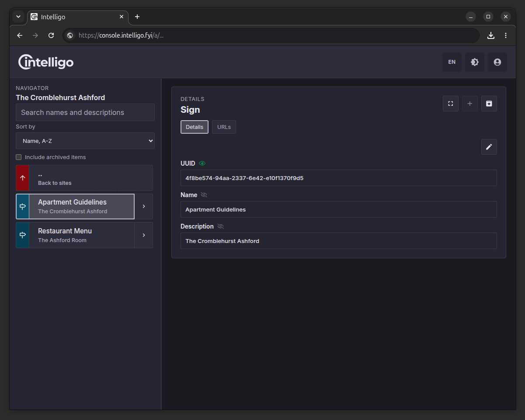Image resolution: width=525 pixels, height=420 pixels.
Task: Toggle Name visibility eye icon
Action: click(x=204, y=195)
